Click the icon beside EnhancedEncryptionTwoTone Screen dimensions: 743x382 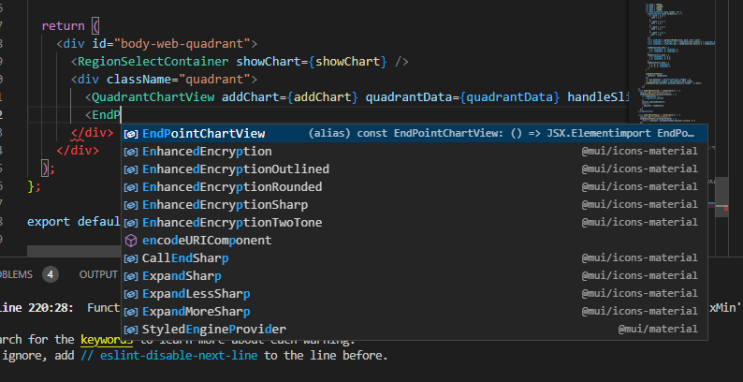131,223
